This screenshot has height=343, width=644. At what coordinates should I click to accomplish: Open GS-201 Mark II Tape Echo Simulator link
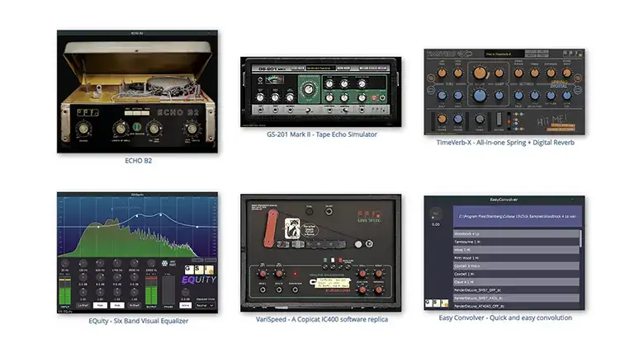click(322, 134)
